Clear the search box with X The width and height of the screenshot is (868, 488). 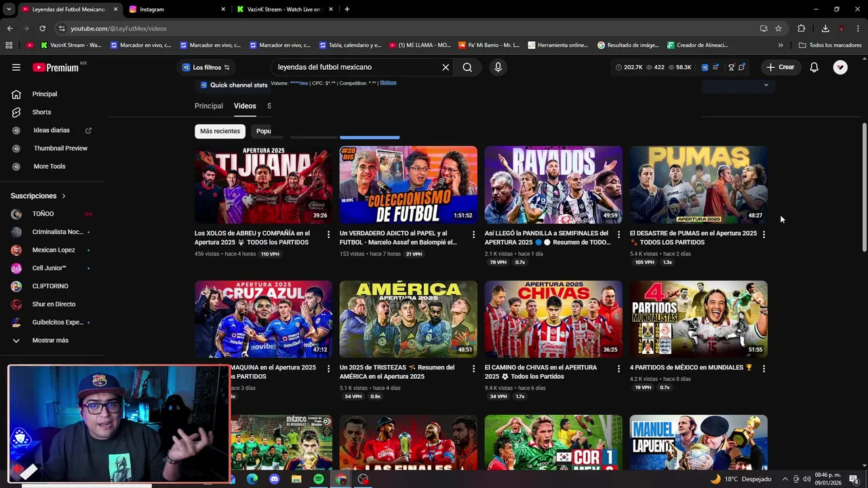point(446,67)
